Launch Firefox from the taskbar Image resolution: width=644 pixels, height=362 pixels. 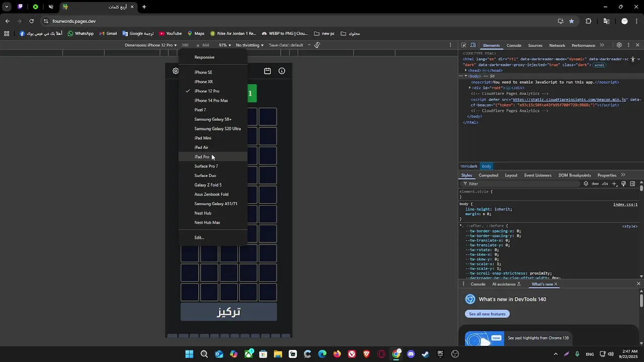click(337, 354)
